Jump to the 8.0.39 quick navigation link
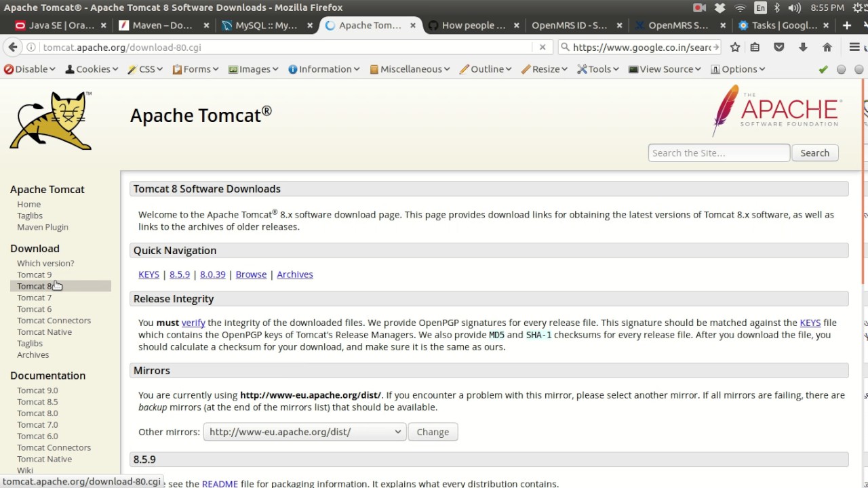Image resolution: width=868 pixels, height=488 pixels. coord(212,274)
